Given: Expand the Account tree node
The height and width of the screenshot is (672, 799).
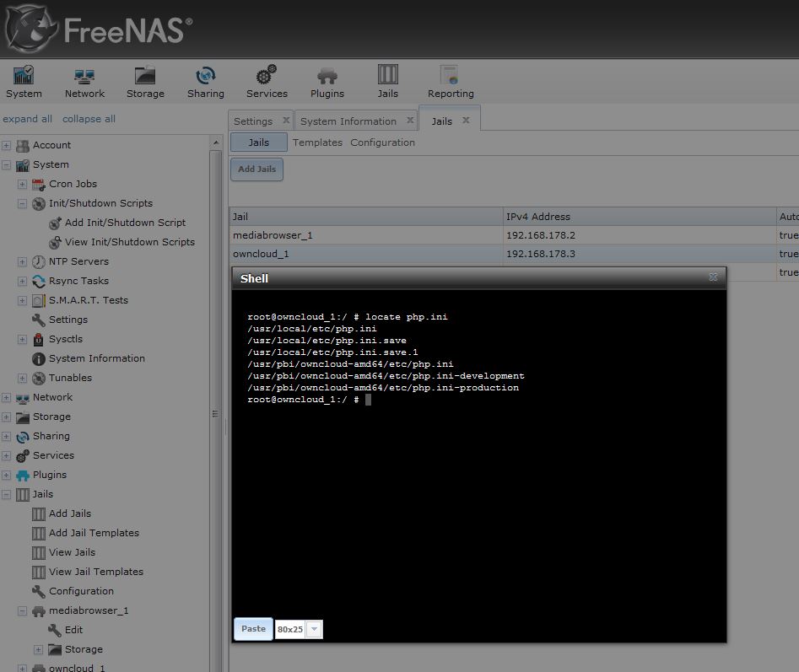Looking at the screenshot, I should pyautogui.click(x=7, y=146).
